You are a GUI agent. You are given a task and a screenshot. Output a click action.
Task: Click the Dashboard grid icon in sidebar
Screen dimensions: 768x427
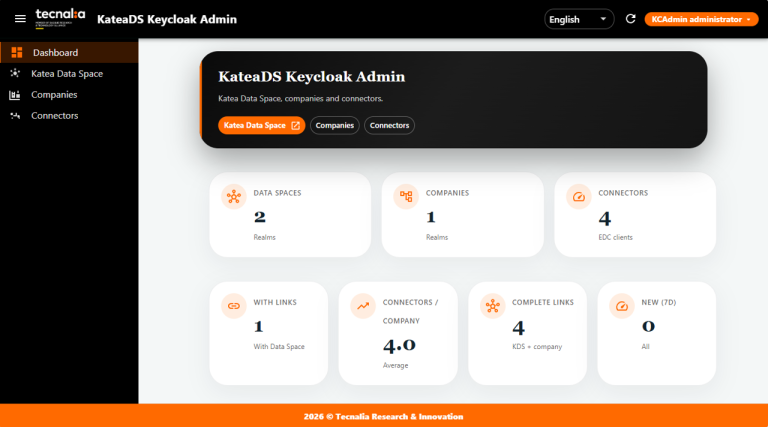pos(17,52)
